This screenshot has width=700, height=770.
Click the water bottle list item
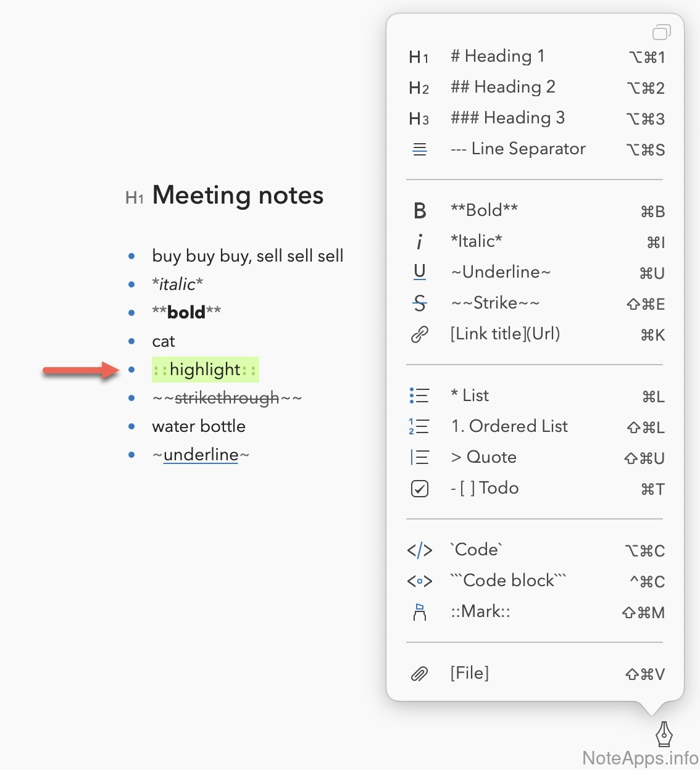199,426
